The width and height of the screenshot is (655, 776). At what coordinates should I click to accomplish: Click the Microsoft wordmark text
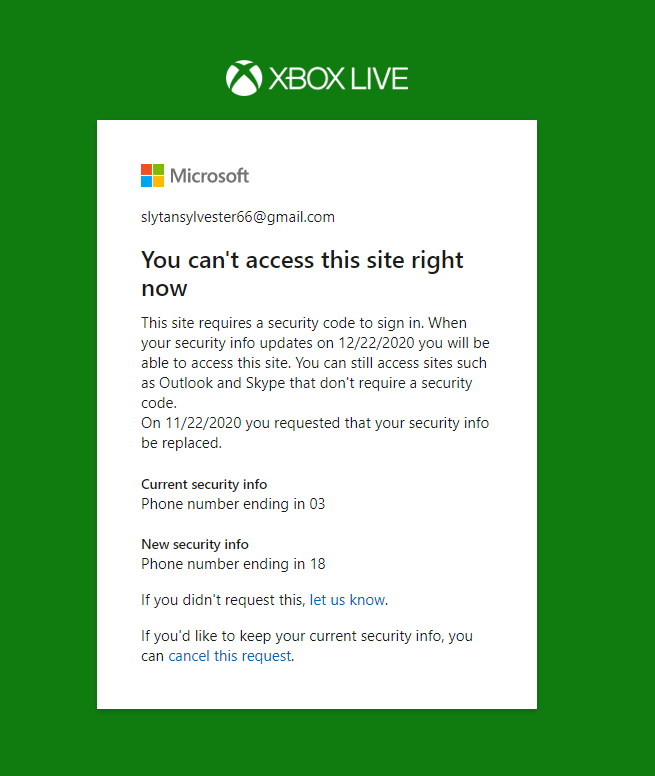click(x=209, y=176)
